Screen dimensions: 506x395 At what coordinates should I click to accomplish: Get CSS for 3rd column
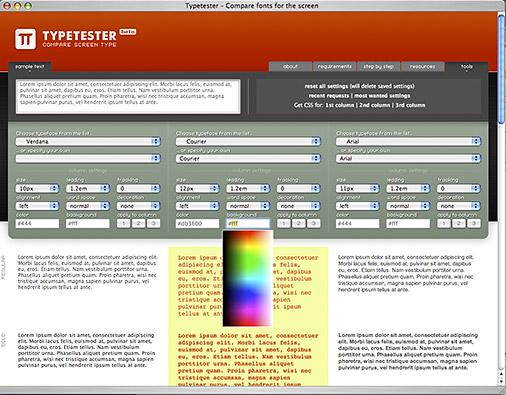410,105
